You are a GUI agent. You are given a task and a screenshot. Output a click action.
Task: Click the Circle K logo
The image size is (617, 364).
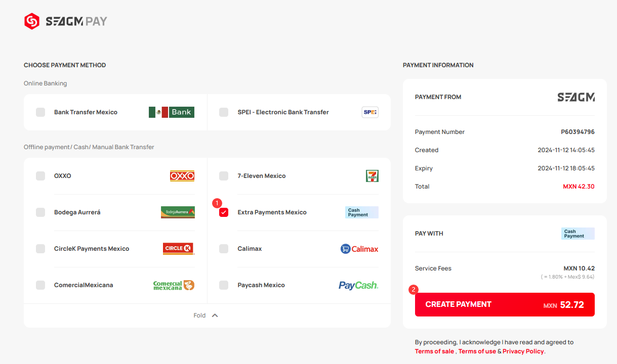pyautogui.click(x=179, y=249)
